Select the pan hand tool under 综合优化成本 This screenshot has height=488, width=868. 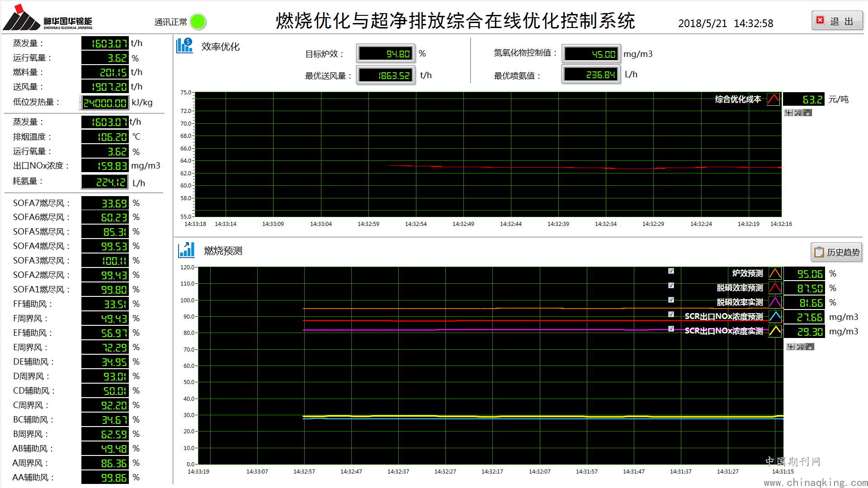[x=807, y=113]
